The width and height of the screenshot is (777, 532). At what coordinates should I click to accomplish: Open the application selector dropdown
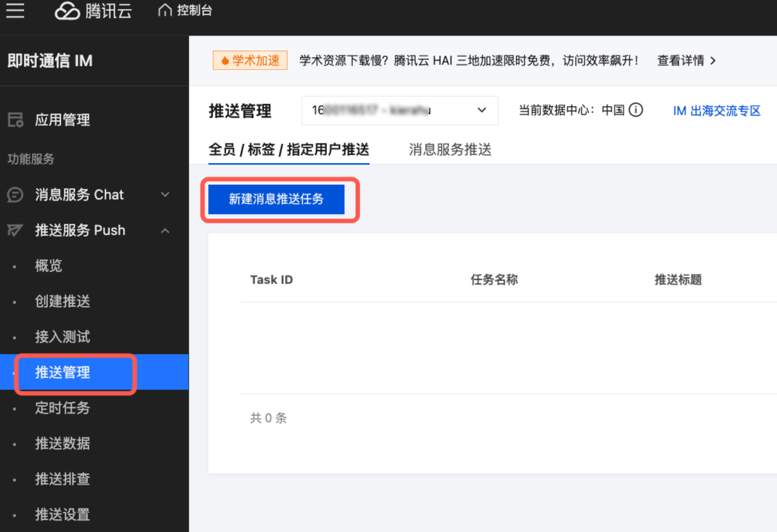tap(400, 110)
